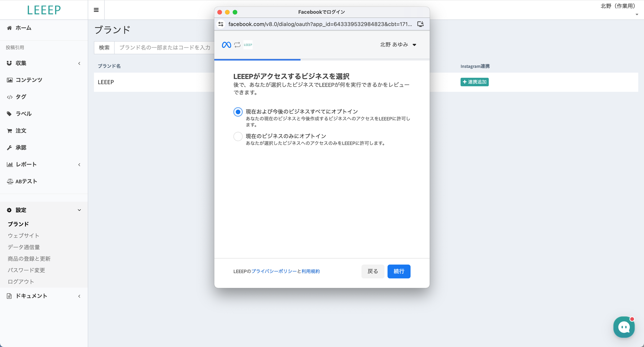Open the ABテスト menu item

pyautogui.click(x=26, y=181)
